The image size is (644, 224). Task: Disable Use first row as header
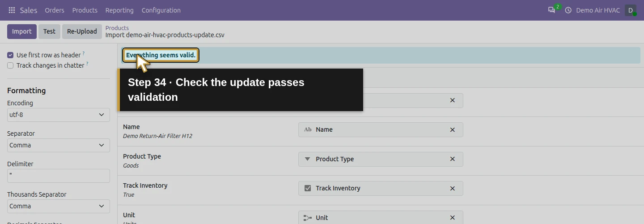click(x=10, y=55)
